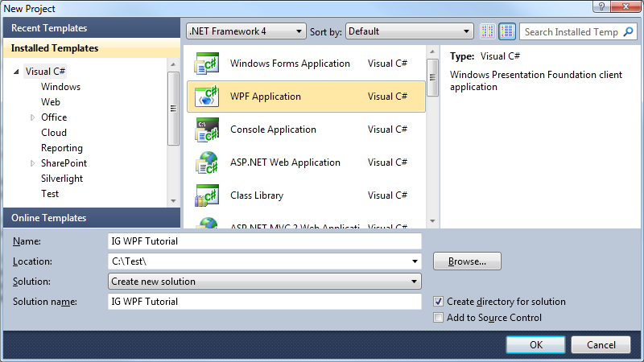Select 'Windows Forms Application' template name
This screenshot has width=644, height=362.
tap(290, 64)
